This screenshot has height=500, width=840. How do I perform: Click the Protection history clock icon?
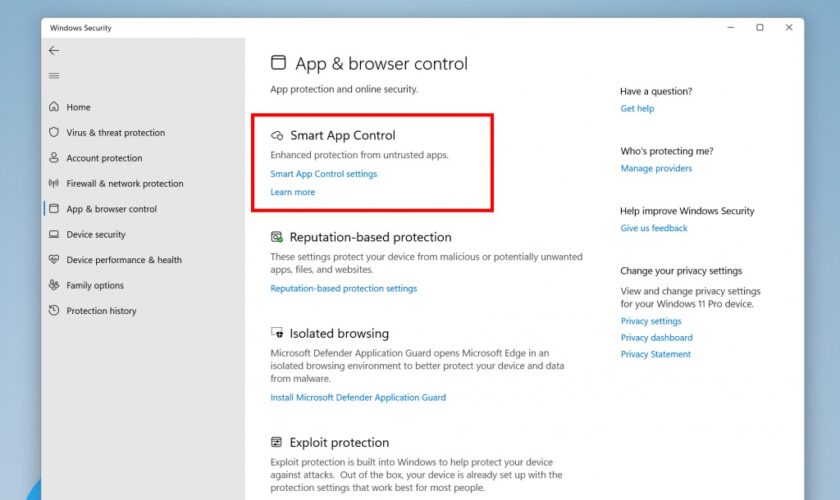(54, 311)
